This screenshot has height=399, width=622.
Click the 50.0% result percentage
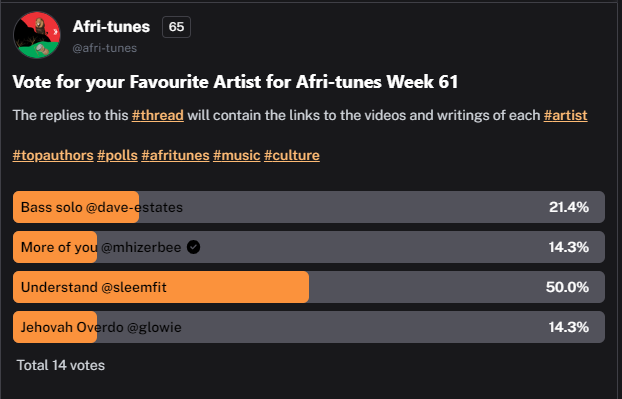coord(567,287)
